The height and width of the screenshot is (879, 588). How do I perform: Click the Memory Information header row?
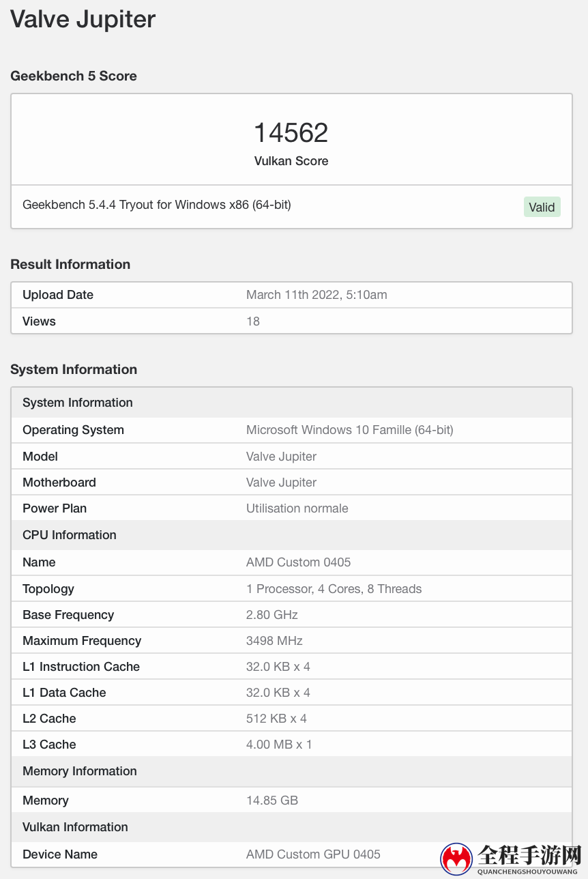point(291,771)
